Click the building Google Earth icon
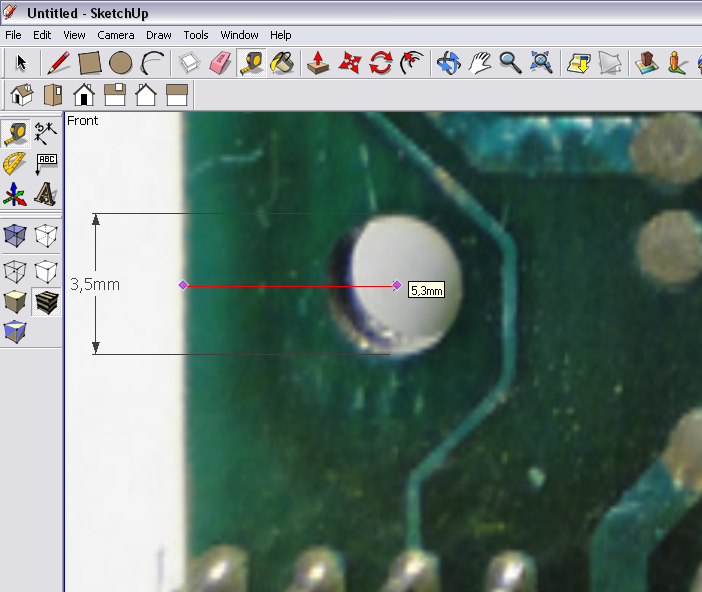The width and height of the screenshot is (702, 592). 646,63
